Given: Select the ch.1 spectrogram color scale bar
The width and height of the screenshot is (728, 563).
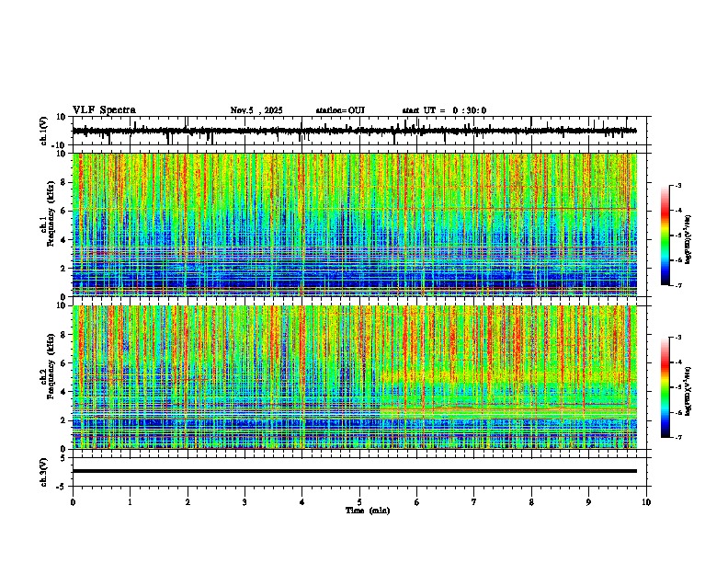Looking at the screenshot, I should 665,236.
